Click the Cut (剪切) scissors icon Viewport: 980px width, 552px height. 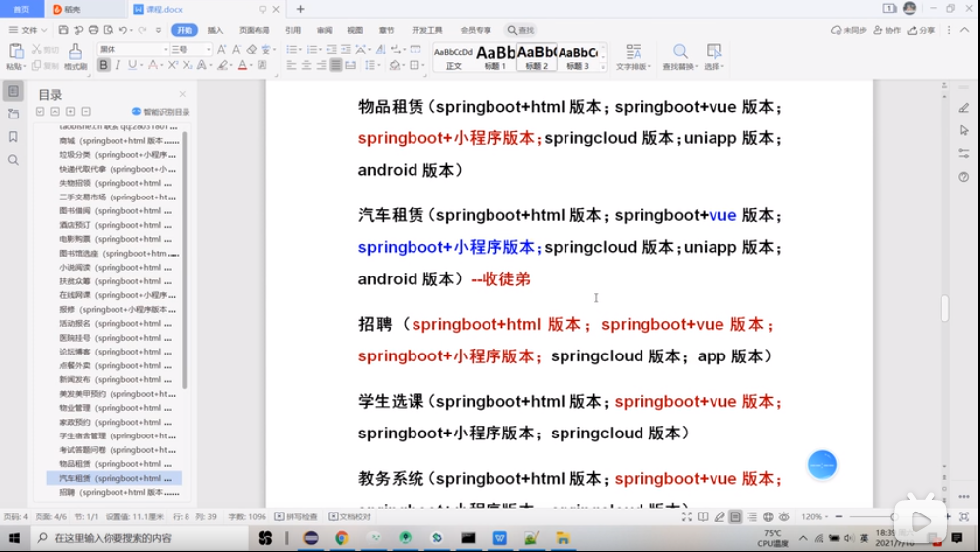(37, 49)
